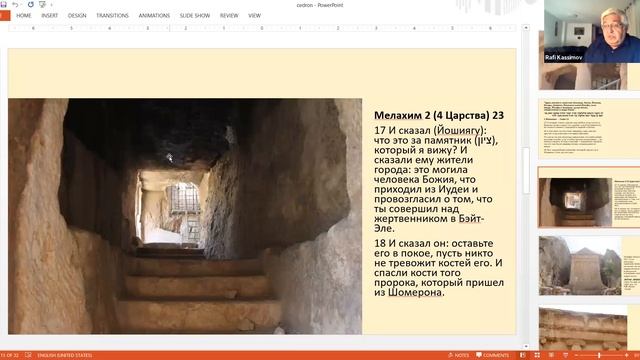
Task: Open the INSERT ribbon tab
Action: point(49,16)
